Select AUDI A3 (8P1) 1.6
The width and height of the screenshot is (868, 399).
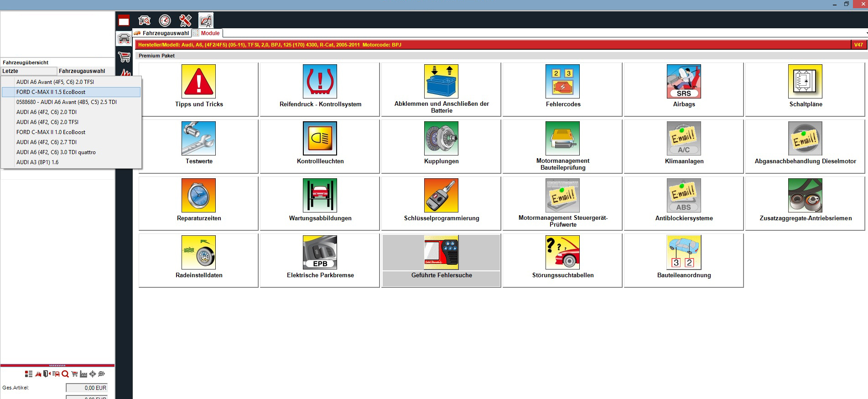click(71, 162)
